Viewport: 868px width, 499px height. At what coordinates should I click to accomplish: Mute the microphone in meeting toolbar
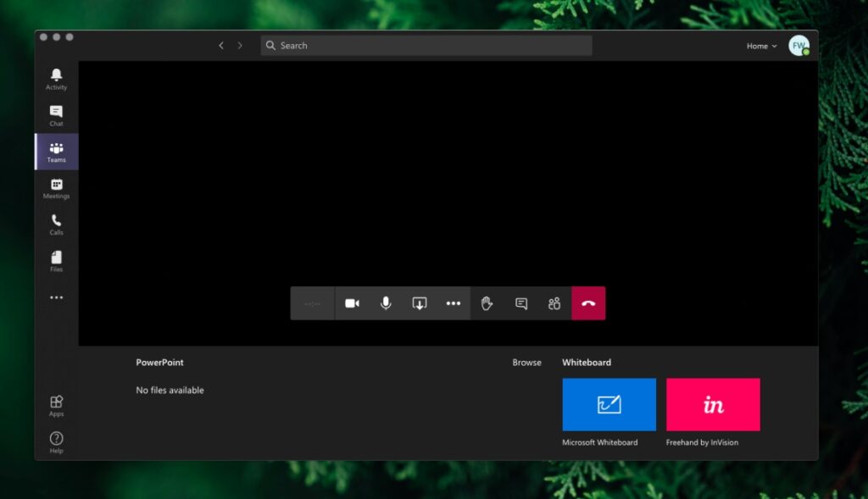(x=386, y=303)
